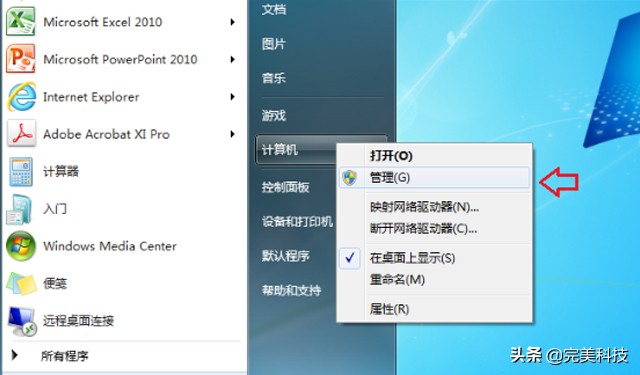The width and height of the screenshot is (640, 375).
Task: Expand Microsoft Excel 2010 jump list arrow
Action: pos(232,22)
